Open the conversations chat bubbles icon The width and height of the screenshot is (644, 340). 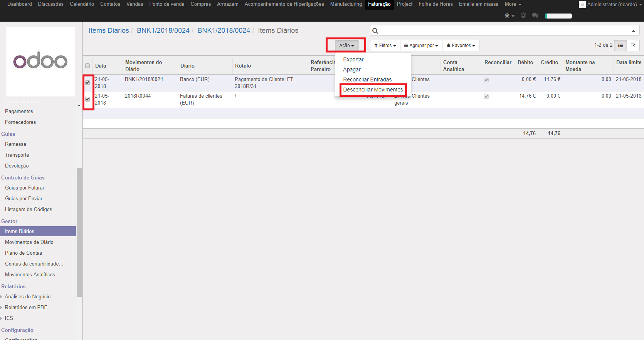coord(535,15)
